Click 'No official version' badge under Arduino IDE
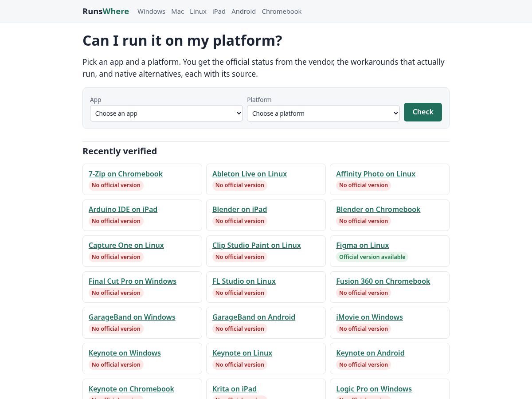This screenshot has width=532, height=399. (116, 221)
